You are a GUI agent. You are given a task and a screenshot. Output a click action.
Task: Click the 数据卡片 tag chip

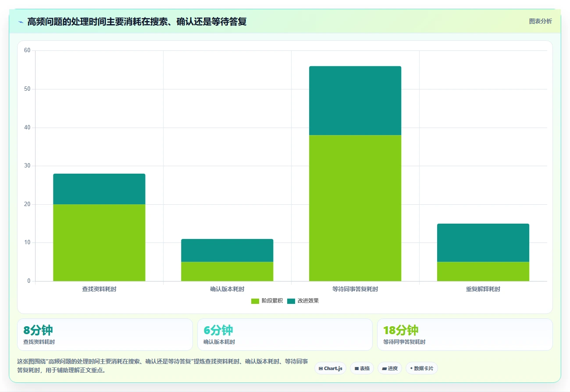pos(421,368)
